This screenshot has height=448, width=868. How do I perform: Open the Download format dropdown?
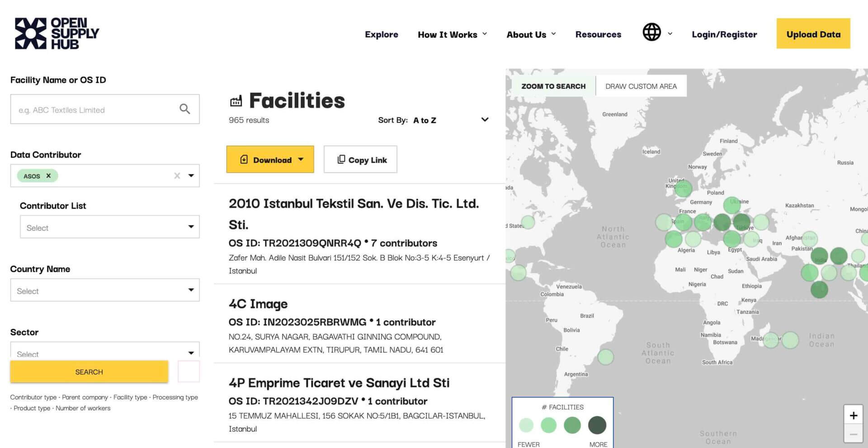[x=301, y=159]
